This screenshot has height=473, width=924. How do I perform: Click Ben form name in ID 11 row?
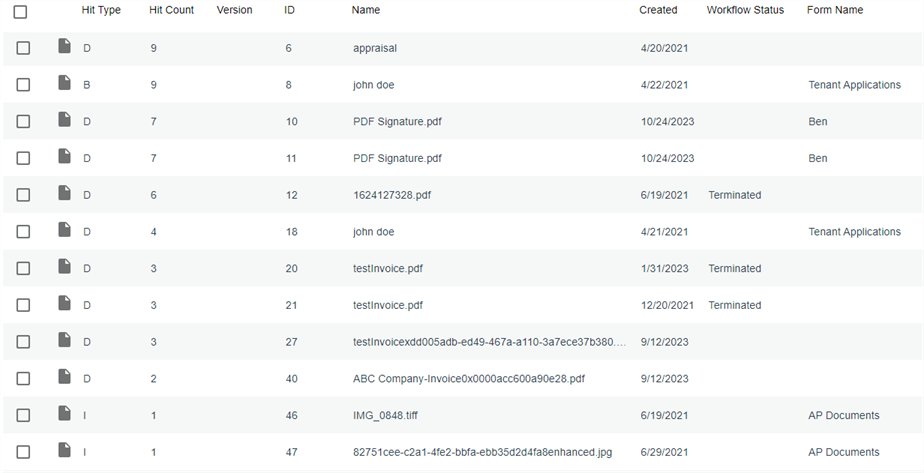(818, 158)
